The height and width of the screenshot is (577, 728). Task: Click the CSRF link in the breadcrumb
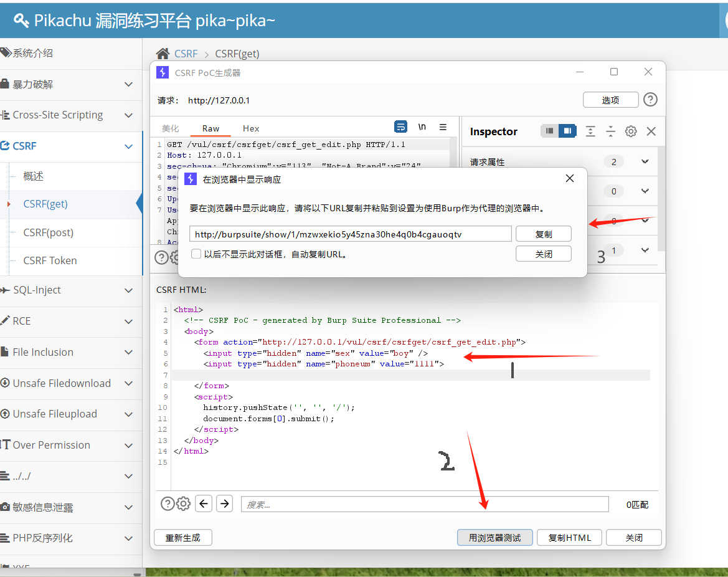[186, 54]
